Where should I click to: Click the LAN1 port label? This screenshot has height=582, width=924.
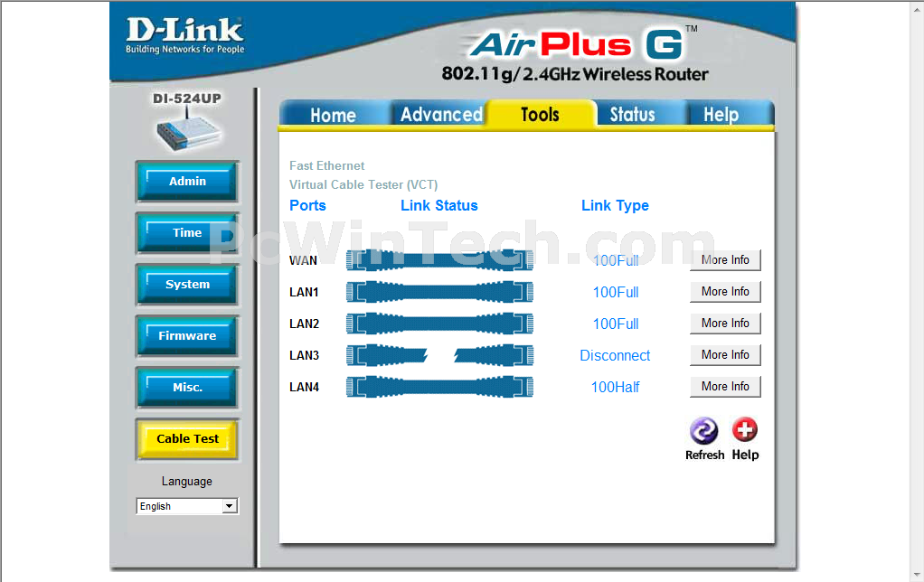point(304,292)
